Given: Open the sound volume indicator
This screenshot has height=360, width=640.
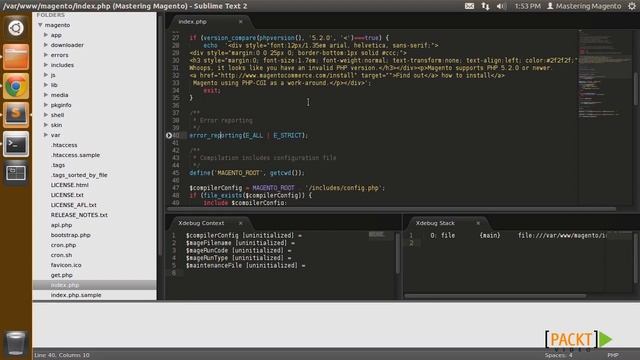Looking at the screenshot, I should pos(501,6).
